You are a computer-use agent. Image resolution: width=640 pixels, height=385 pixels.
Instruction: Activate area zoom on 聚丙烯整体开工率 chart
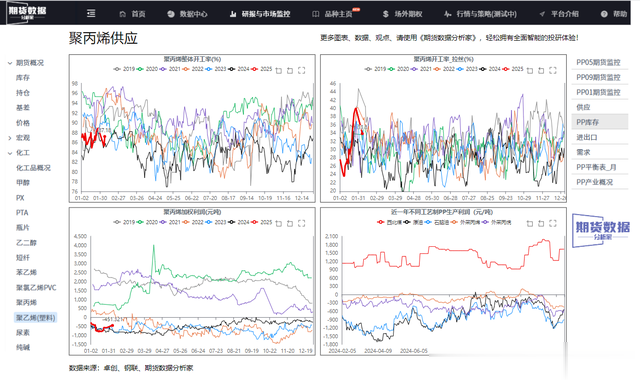click(x=279, y=70)
